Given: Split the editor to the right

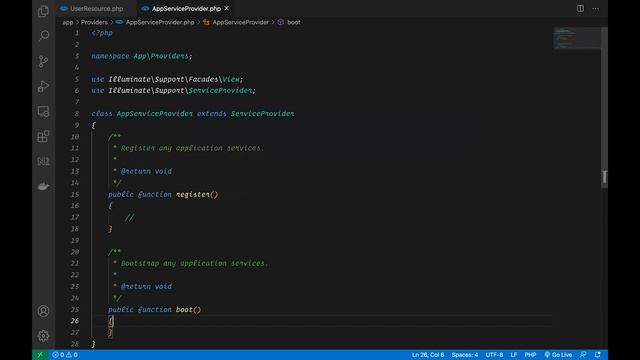Looking at the screenshot, I should click(x=580, y=9).
